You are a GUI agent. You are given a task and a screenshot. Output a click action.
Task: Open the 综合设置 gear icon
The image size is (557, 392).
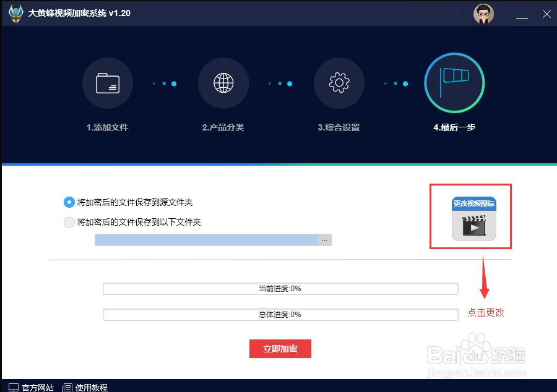[x=339, y=83]
